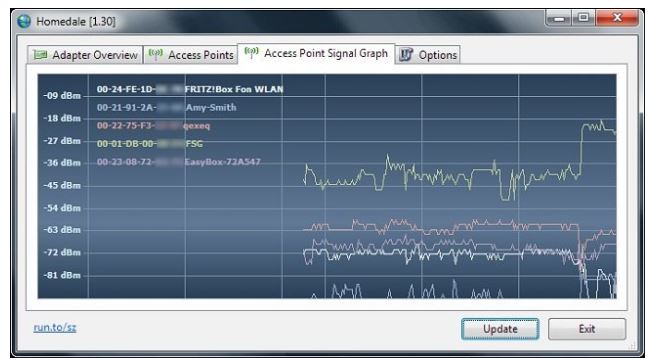Click the -54 dBm axis label
The height and width of the screenshot is (363, 649).
point(62,208)
